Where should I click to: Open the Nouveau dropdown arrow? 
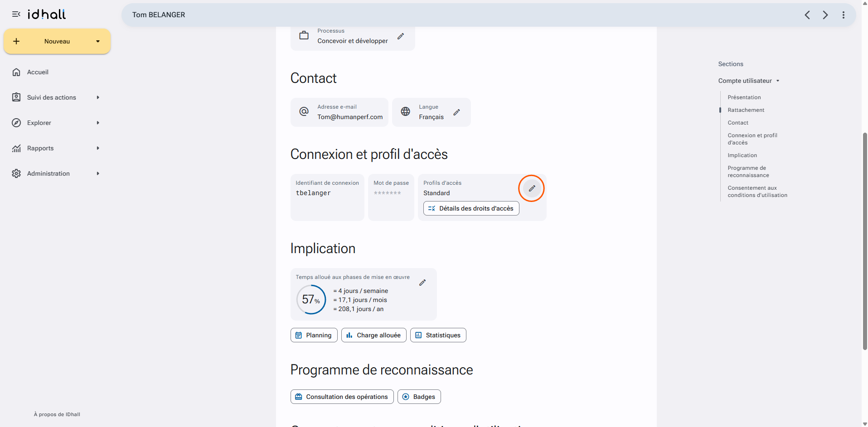click(98, 41)
